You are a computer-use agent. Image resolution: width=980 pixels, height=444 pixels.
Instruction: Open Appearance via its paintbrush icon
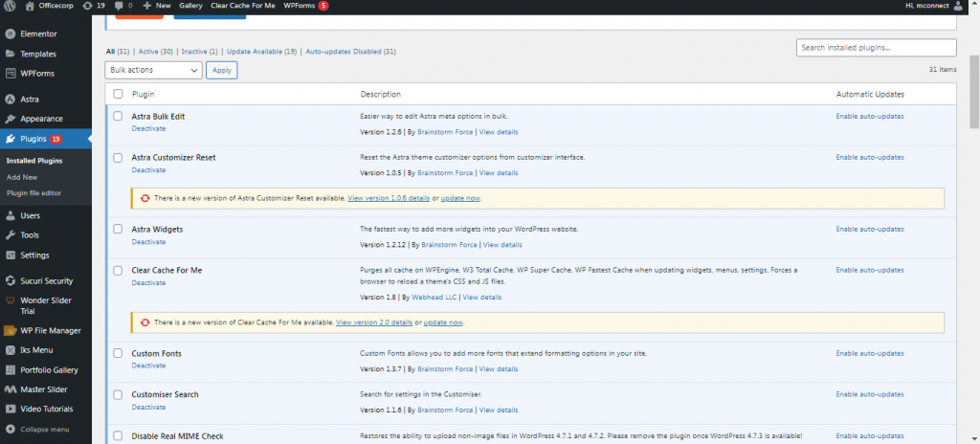point(10,119)
